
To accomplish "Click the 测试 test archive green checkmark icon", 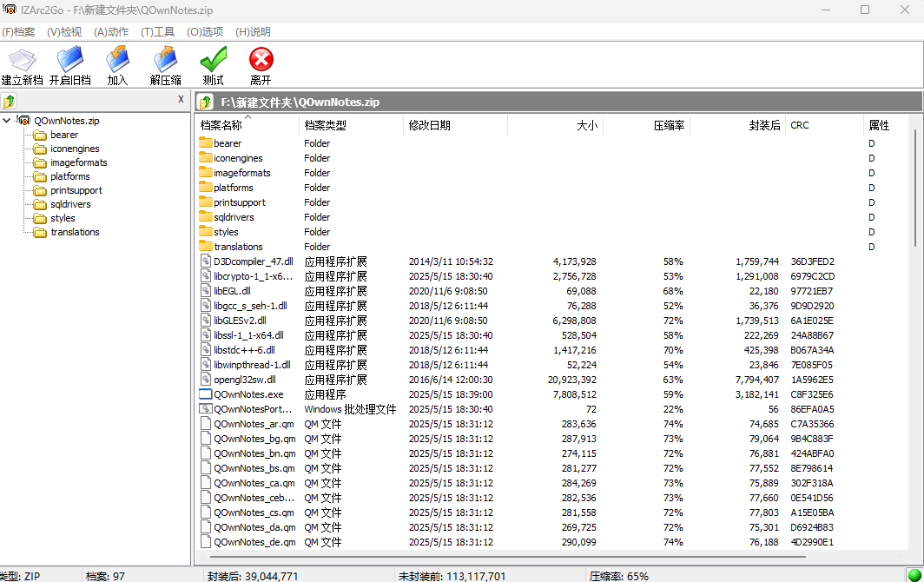I will click(214, 60).
